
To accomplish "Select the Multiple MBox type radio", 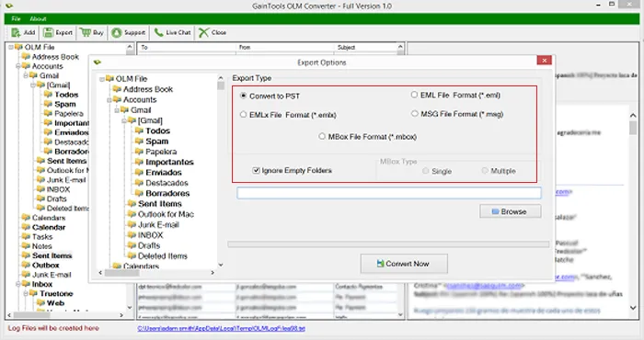I will (x=485, y=170).
